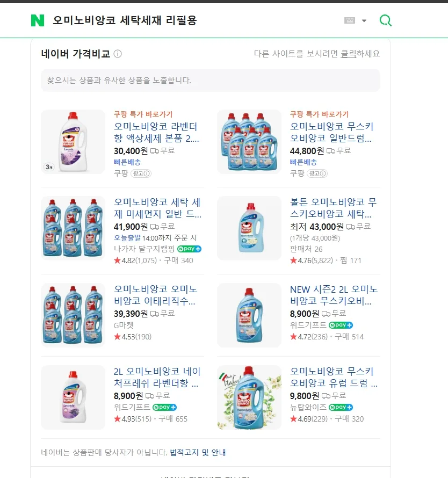Open 법적고지 및 안내 link

198,452
